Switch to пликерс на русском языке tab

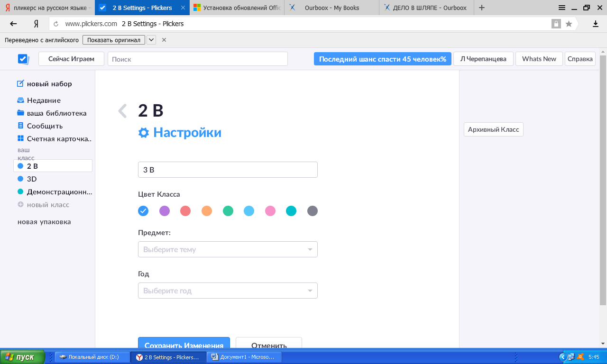click(x=47, y=8)
